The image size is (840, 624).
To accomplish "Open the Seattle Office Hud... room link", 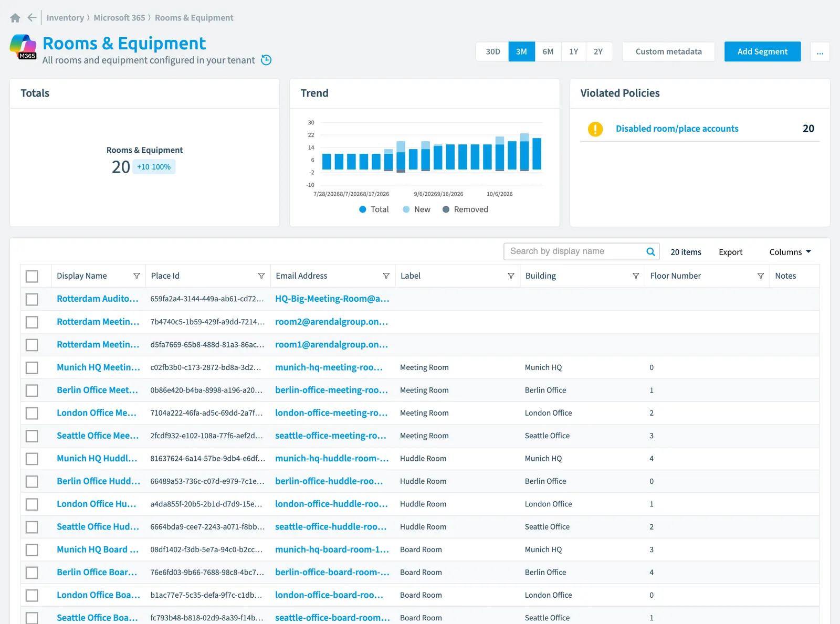I will click(98, 526).
